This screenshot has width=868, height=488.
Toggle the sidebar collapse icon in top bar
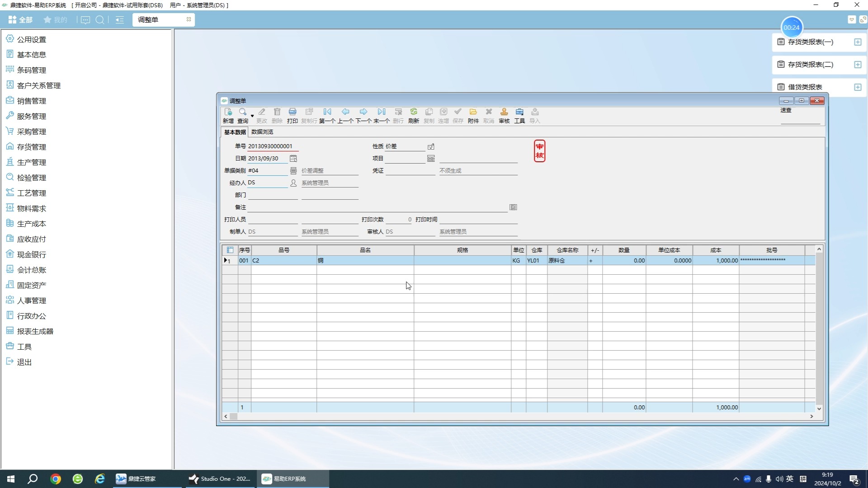coord(119,20)
